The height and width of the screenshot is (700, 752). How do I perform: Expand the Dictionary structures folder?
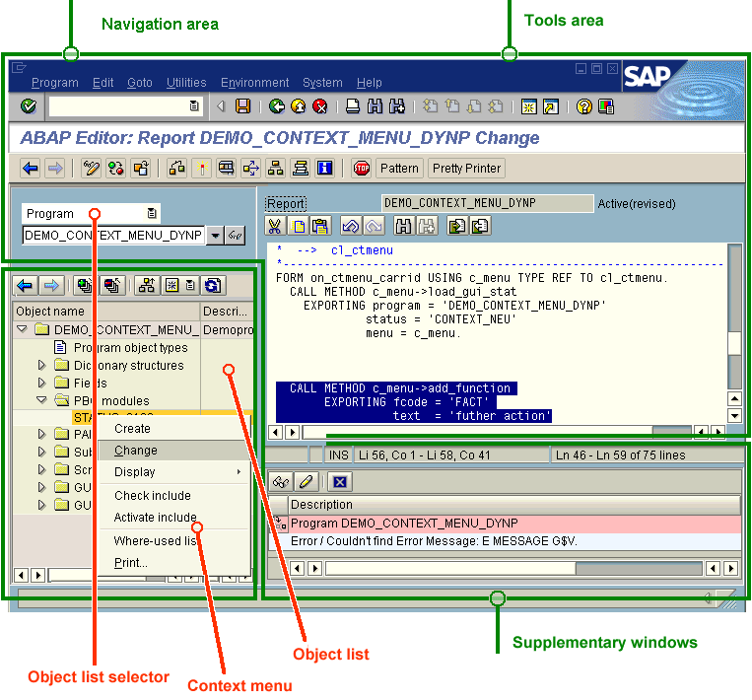42,365
